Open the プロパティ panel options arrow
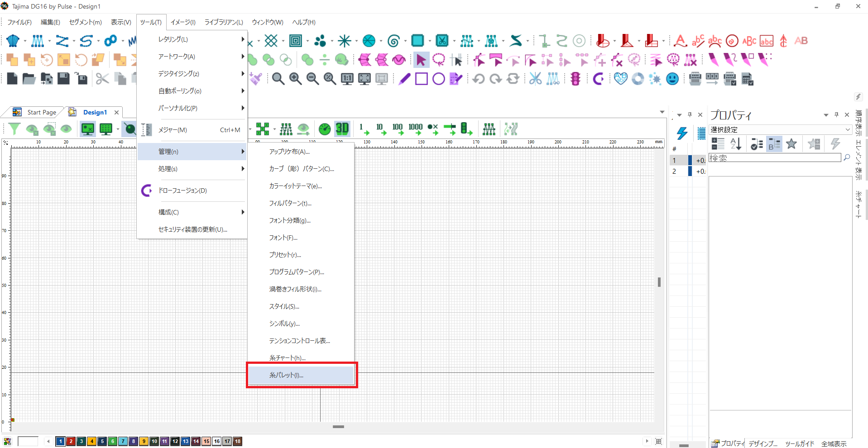The height and width of the screenshot is (448, 868). click(x=826, y=115)
